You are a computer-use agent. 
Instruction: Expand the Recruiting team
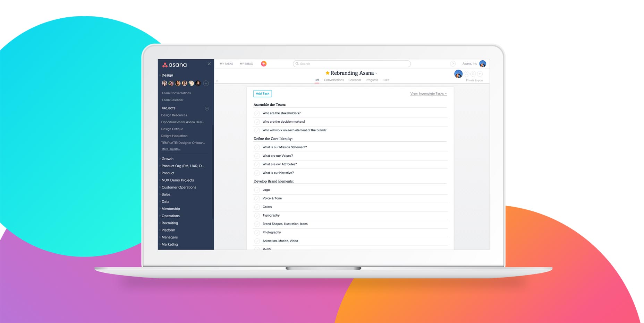click(x=160, y=223)
